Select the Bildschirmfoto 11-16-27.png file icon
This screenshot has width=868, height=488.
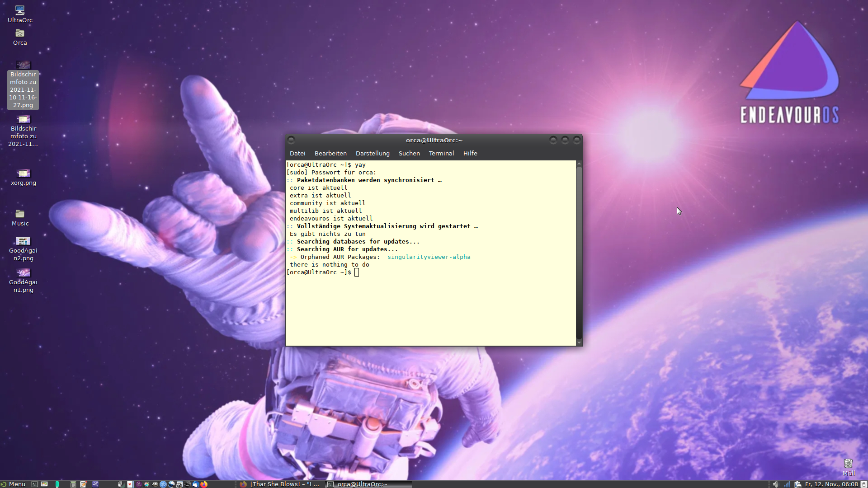point(23,84)
